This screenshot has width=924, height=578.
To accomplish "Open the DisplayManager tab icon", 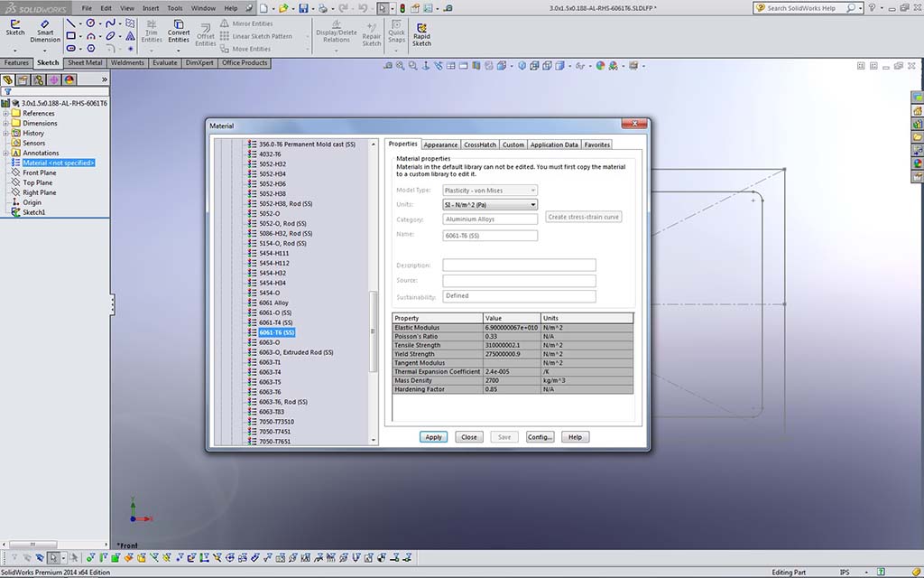I will (x=69, y=79).
